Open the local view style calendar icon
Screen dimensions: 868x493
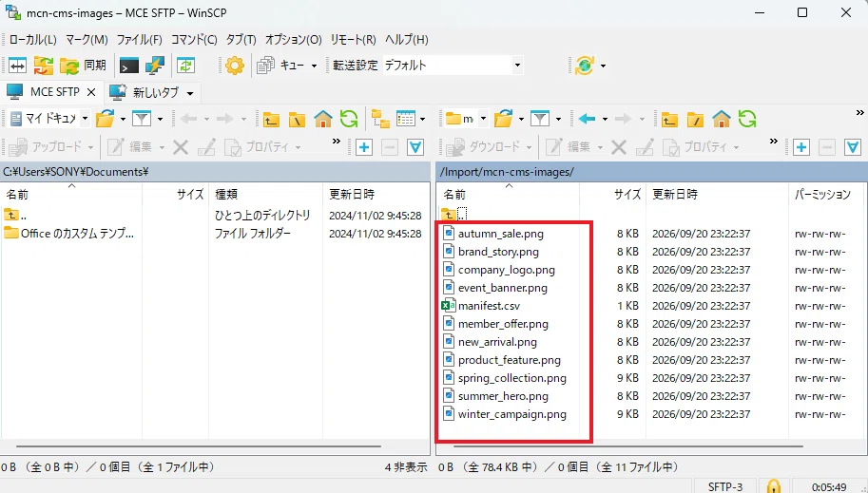click(x=406, y=119)
